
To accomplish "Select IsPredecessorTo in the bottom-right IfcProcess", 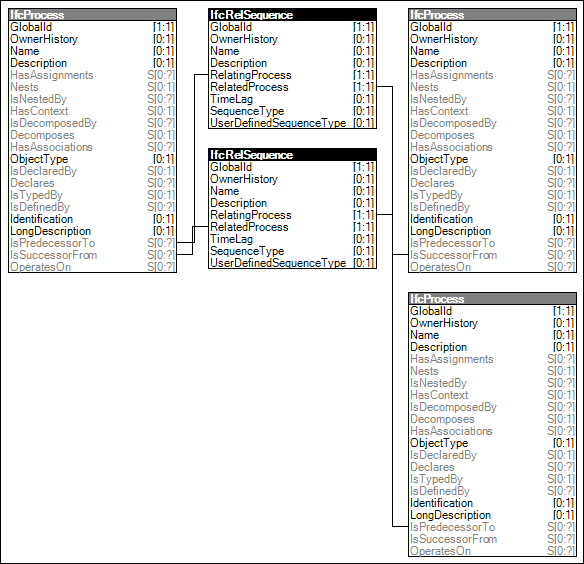I will coord(492,527).
